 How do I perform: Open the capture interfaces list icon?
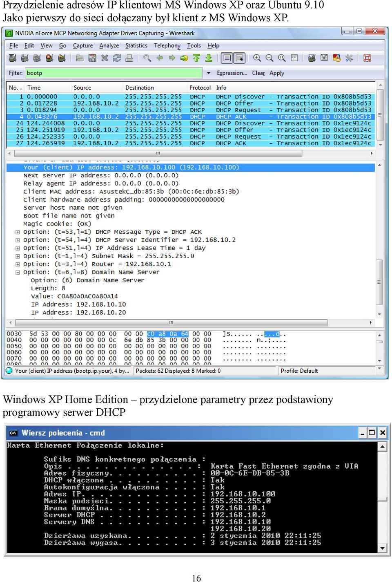click(13, 58)
